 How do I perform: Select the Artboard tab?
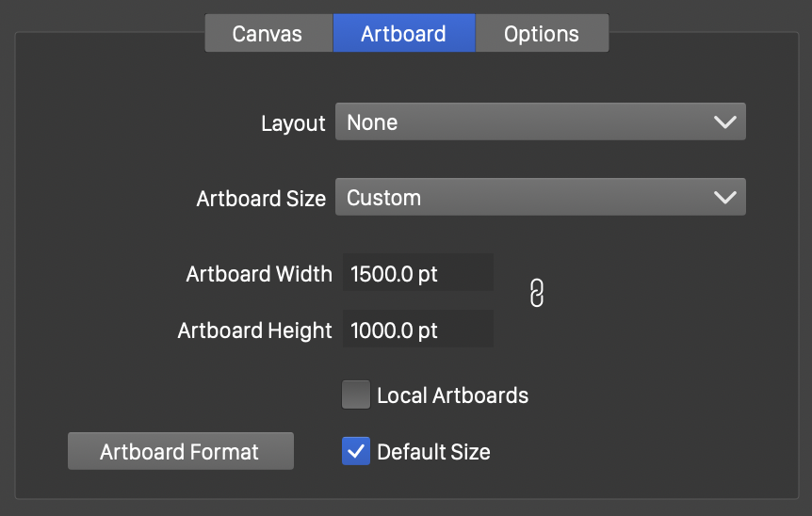[x=403, y=34]
